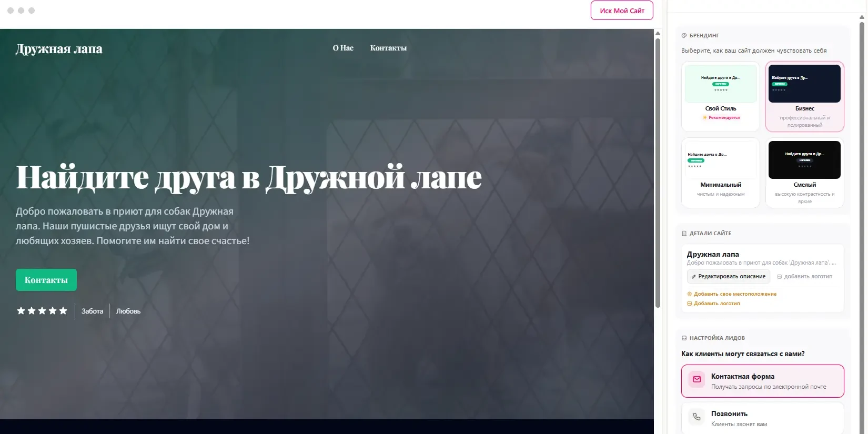
Task: Click the palette icon beside the БРЕНДИНГ heading
Action: coord(684,36)
